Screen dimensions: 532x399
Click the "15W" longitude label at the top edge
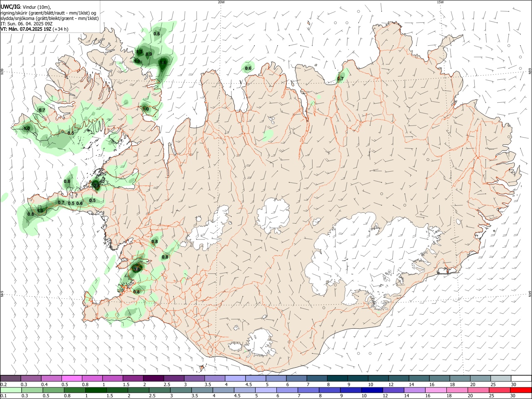[440, 2]
